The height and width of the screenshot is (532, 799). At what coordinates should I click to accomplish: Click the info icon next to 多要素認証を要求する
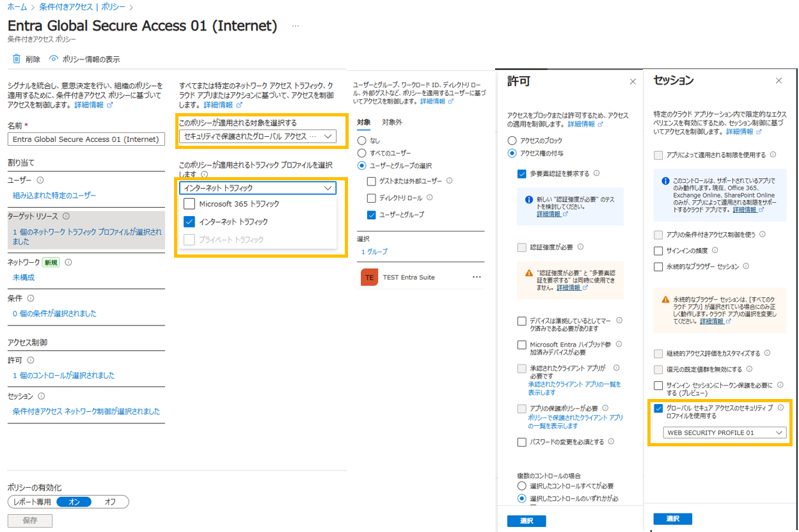coord(596,173)
